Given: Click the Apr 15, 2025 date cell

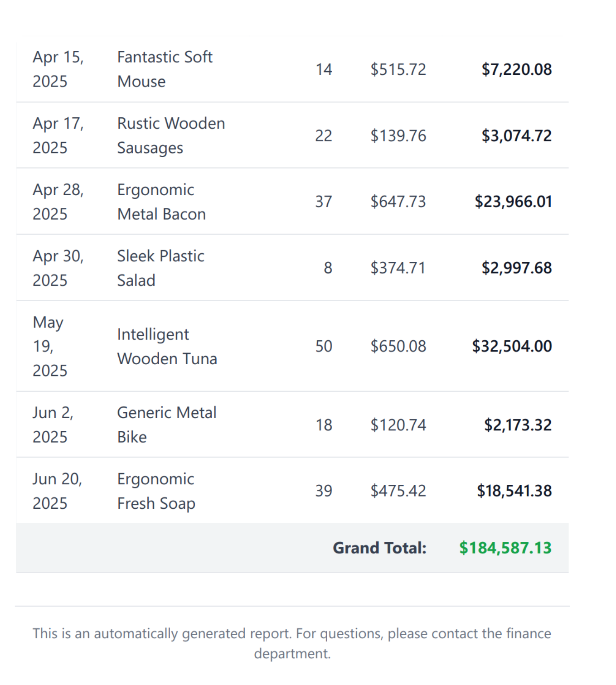Looking at the screenshot, I should point(58,69).
